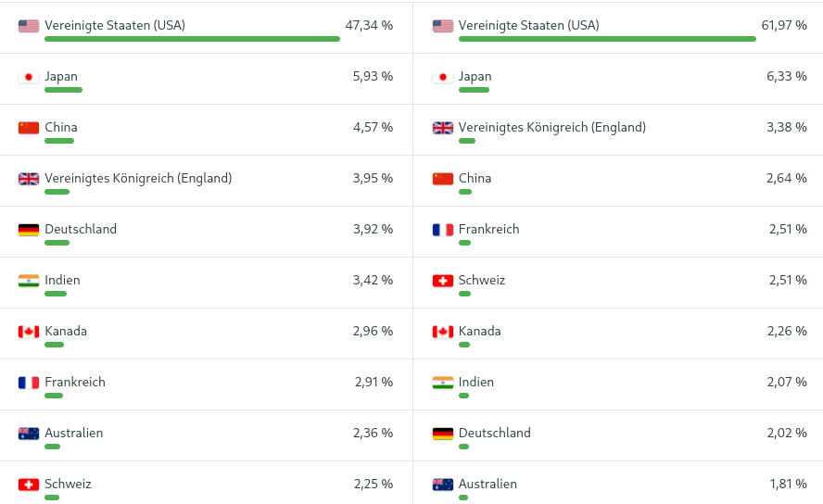Click the USA flag in left column

pyautogui.click(x=29, y=26)
